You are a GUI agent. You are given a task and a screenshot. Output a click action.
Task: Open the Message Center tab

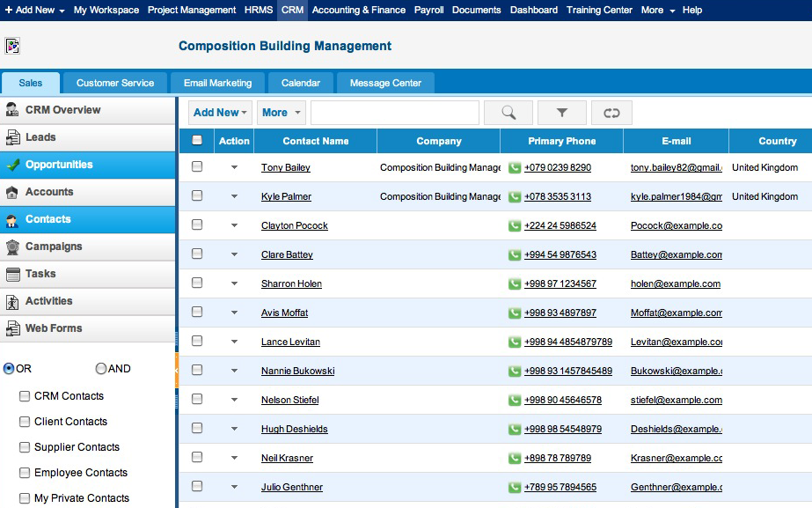pos(385,83)
